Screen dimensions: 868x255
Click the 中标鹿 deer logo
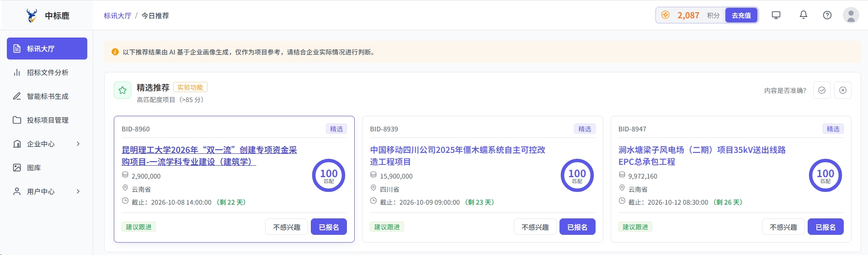tap(32, 16)
